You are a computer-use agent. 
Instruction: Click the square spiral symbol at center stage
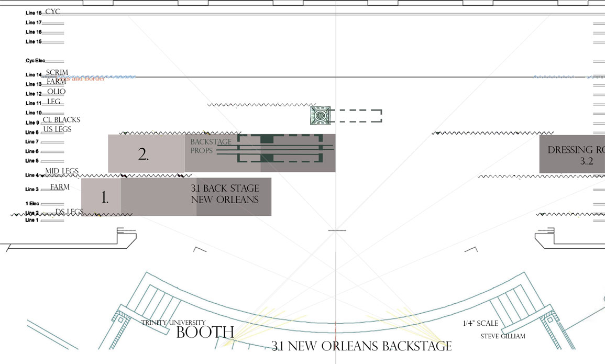(x=320, y=115)
